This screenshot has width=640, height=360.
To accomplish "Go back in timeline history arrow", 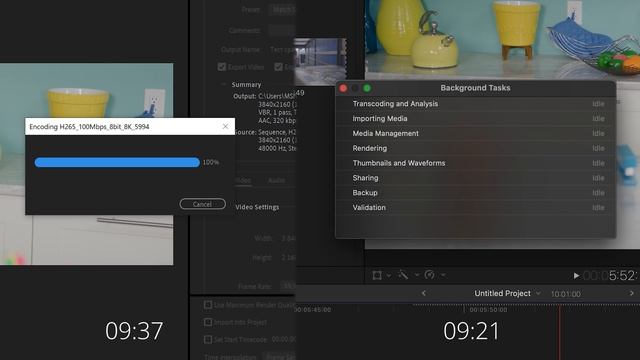I will [x=424, y=293].
